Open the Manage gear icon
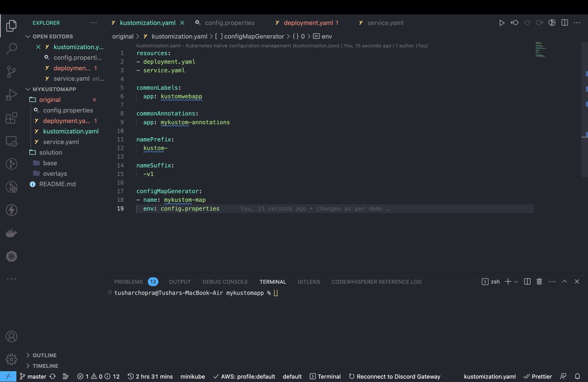Screen dimensions: 588x382 pyautogui.click(x=11, y=359)
